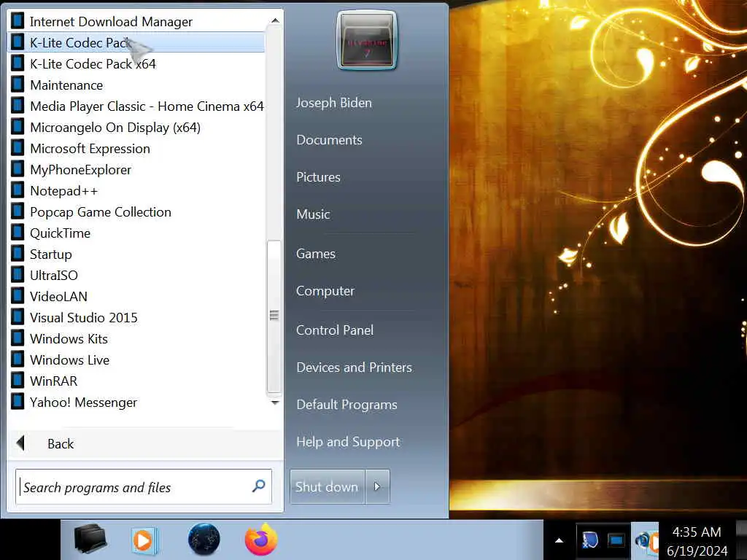Viewport: 747px width, 560px height.
Task: Click the programs list scroll up arrow
Action: pyautogui.click(x=275, y=20)
